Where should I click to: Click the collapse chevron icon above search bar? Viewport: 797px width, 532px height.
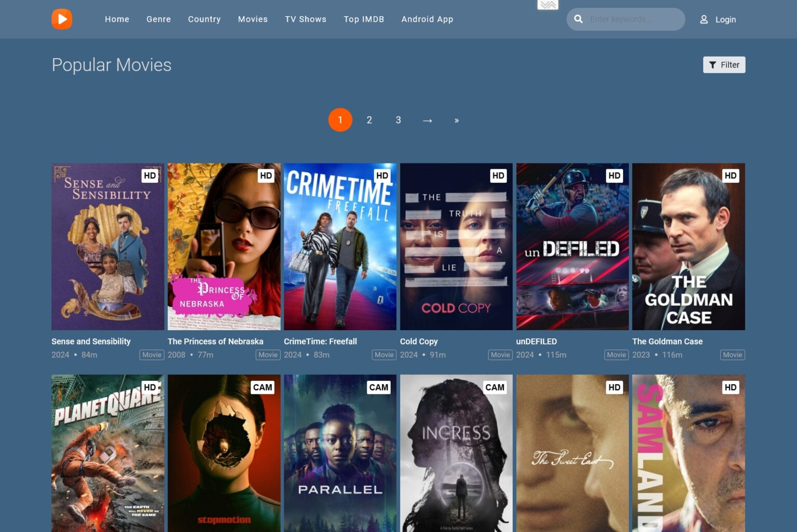[547, 5]
